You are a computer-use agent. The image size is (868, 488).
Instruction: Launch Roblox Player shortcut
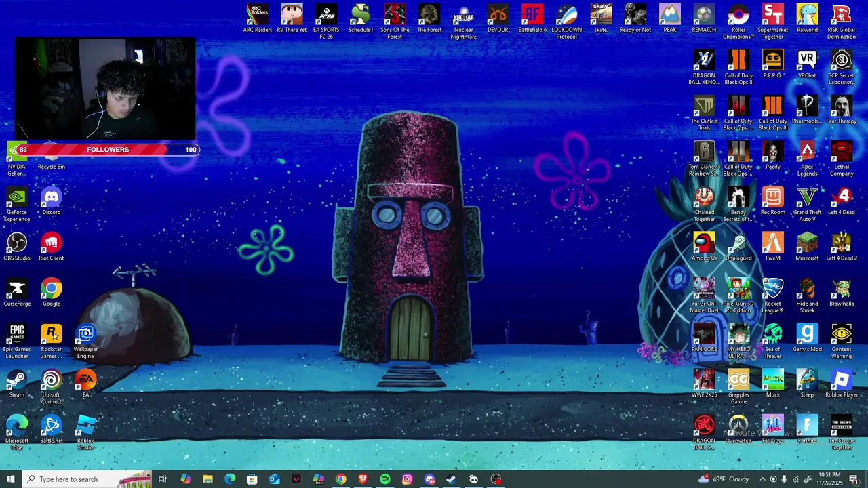(x=842, y=383)
